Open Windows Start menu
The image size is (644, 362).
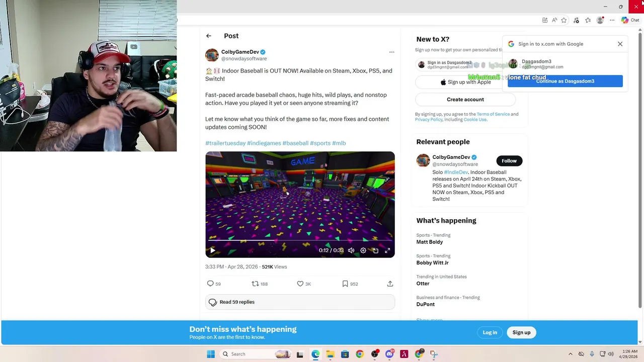[x=211, y=354]
